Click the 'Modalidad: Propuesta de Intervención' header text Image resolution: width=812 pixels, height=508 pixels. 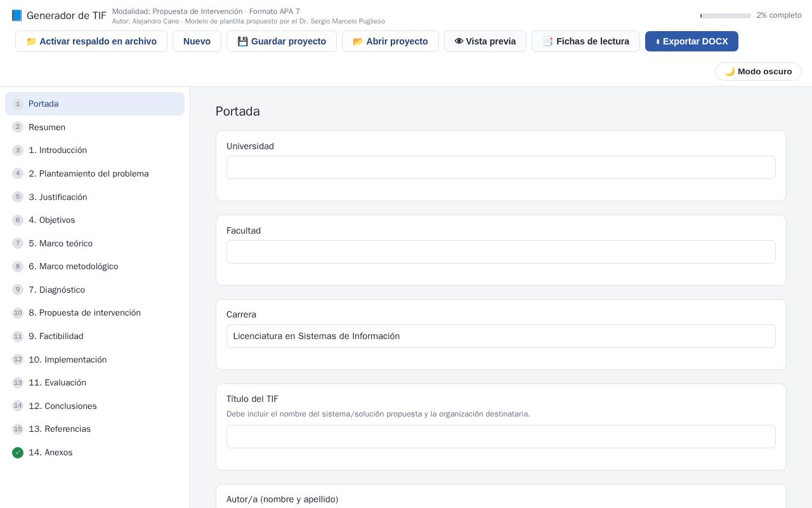[206, 11]
